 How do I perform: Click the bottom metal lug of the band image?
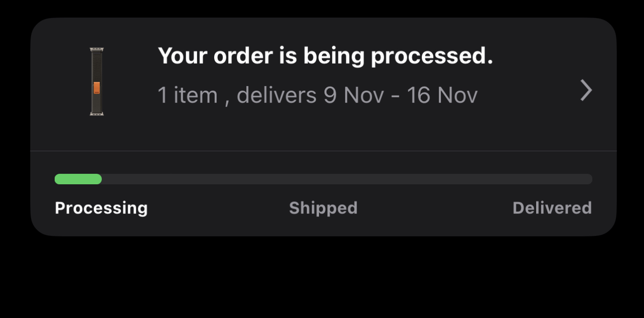[96, 114]
